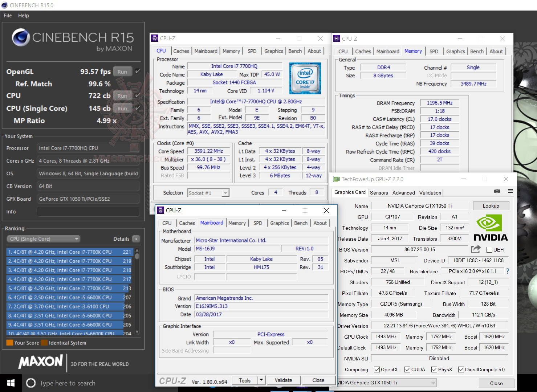
Task: Click the Info text field in Your System
Action: click(88, 212)
